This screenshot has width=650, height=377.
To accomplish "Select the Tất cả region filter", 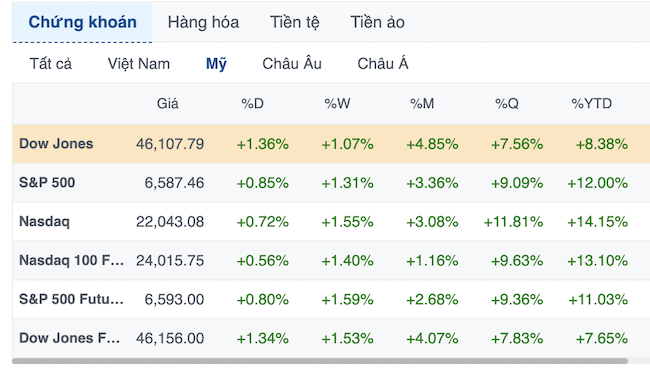I will (51, 63).
